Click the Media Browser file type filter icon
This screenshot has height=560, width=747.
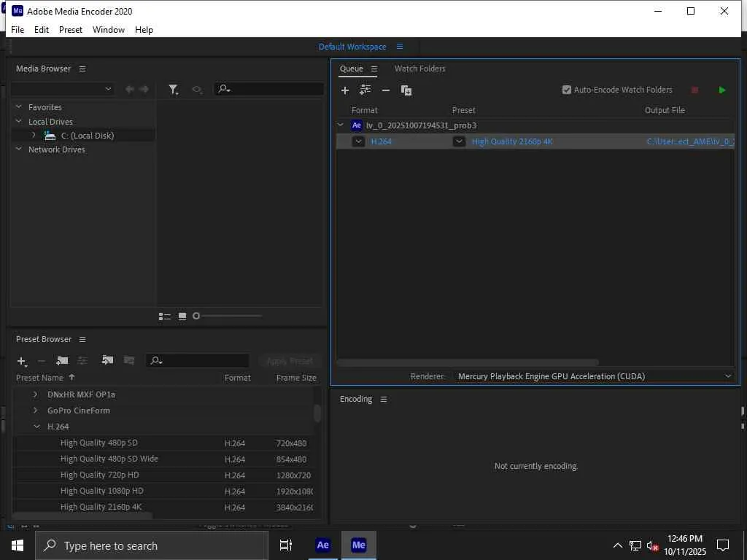pyautogui.click(x=174, y=89)
